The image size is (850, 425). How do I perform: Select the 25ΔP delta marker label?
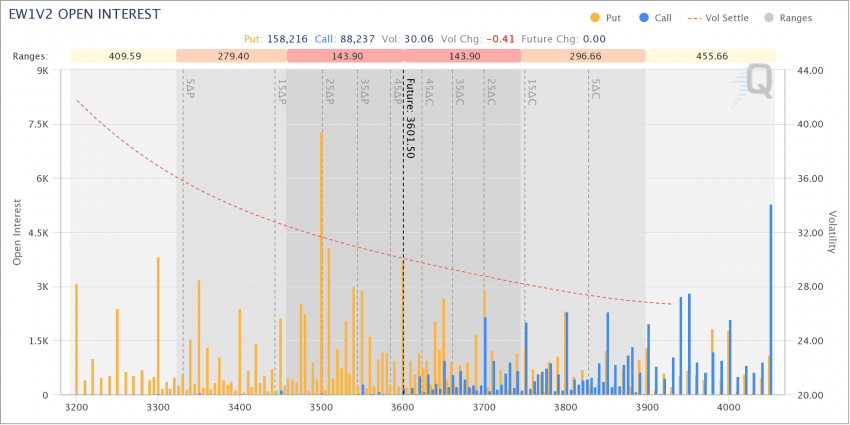[329, 91]
